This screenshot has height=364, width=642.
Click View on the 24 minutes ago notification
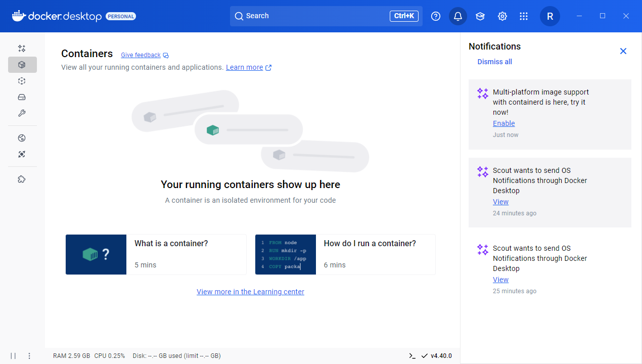pyautogui.click(x=500, y=202)
